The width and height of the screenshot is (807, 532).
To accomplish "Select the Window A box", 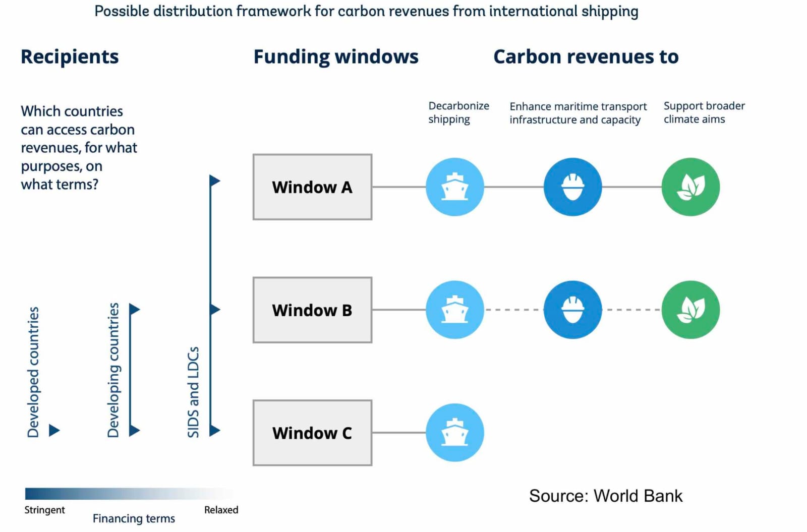I will [312, 187].
